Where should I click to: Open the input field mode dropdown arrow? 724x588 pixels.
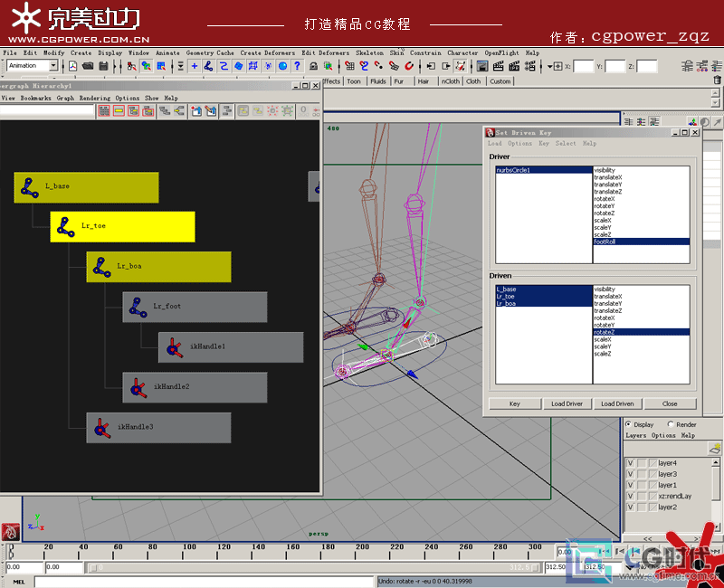pos(550,66)
